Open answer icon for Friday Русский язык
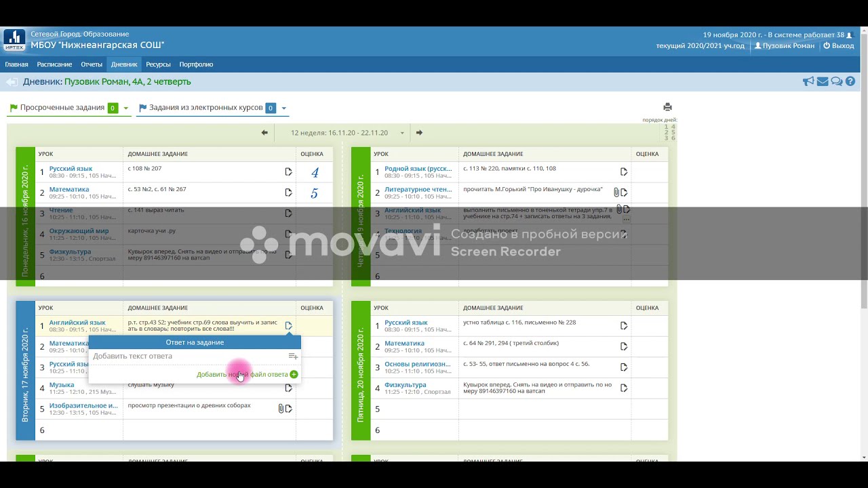 (624, 326)
